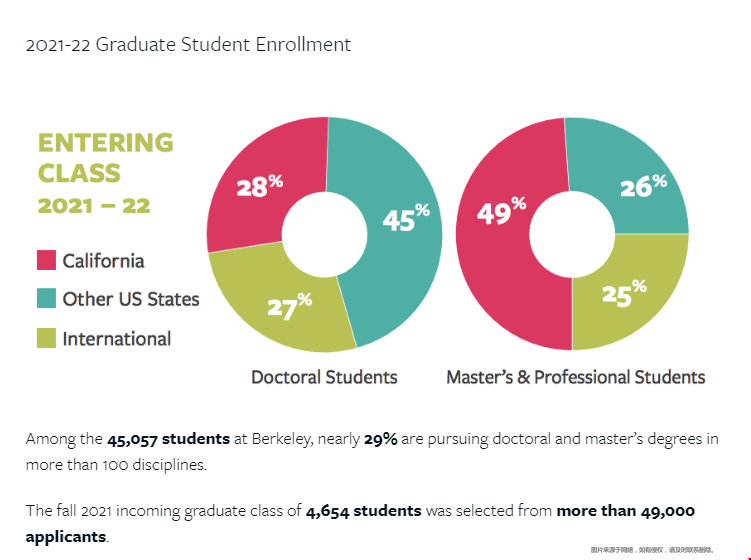
Task: Click the Master's & Professional Students label
Action: 575,377
